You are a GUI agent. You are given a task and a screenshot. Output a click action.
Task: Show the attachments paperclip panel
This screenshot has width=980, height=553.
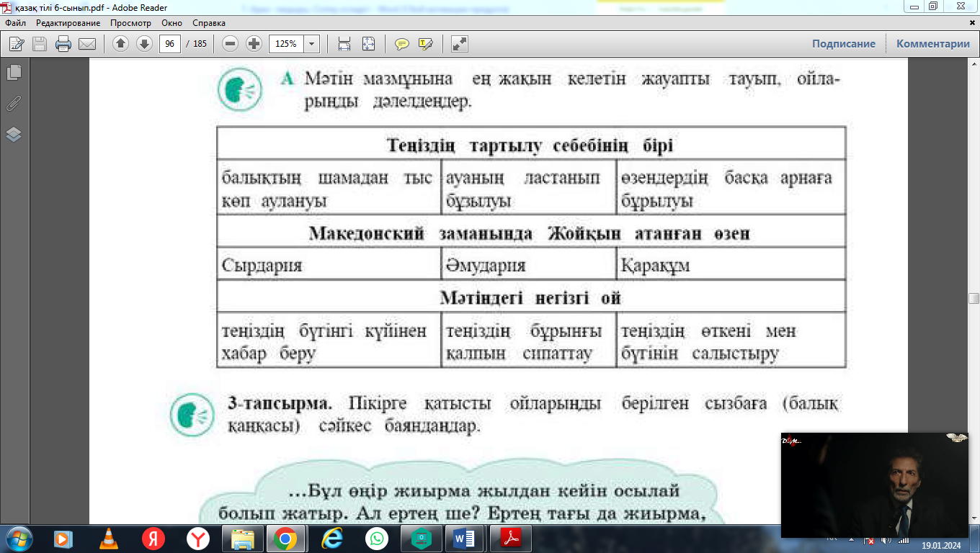coord(14,104)
